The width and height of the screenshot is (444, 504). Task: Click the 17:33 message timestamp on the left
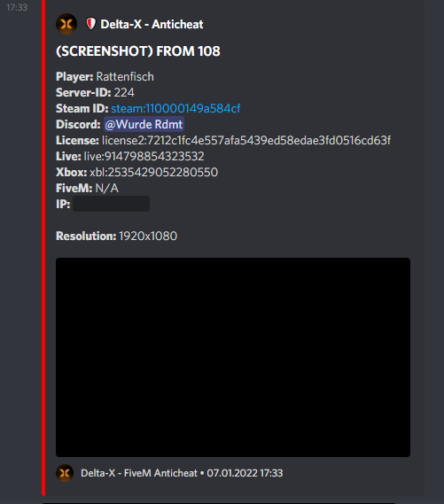point(17,7)
